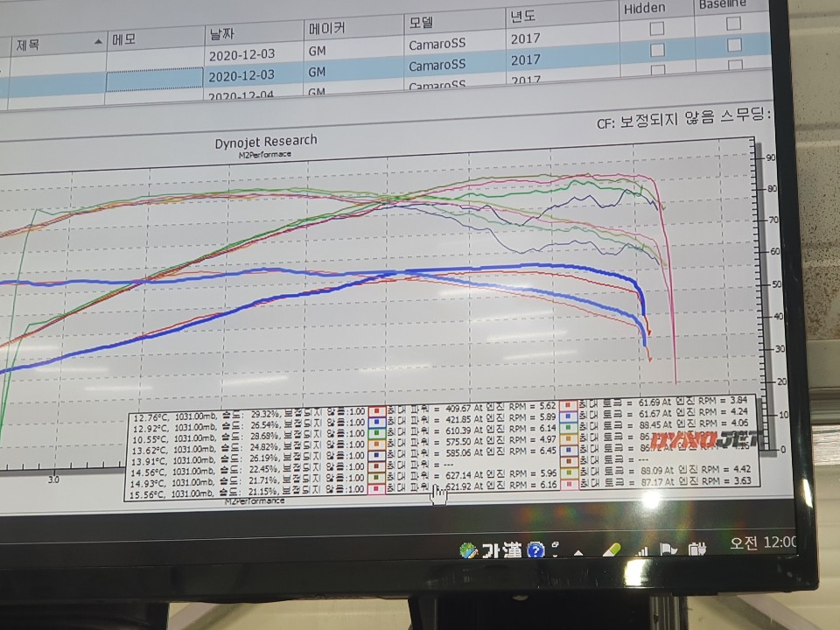Tick Baseline checkbox for highlighted 2020-12-03 row
The image size is (840, 630).
point(734,45)
